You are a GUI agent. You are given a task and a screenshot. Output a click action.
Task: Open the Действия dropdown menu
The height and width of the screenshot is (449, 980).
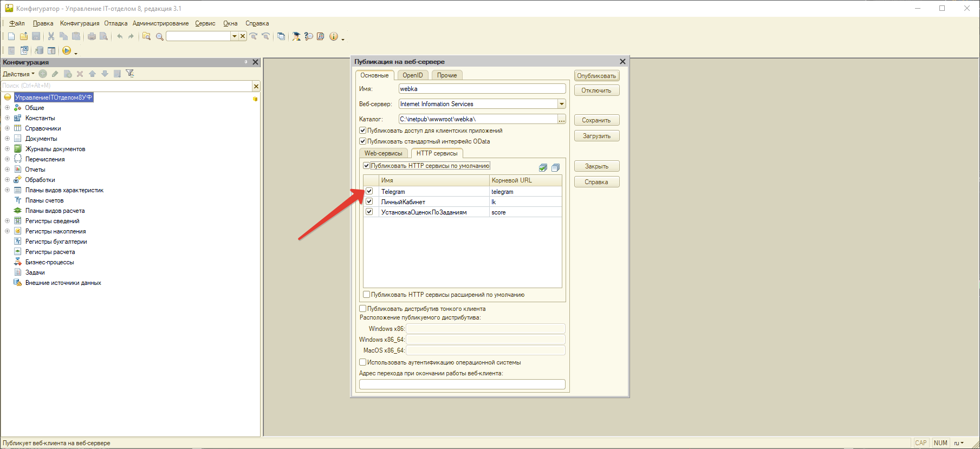coord(18,74)
